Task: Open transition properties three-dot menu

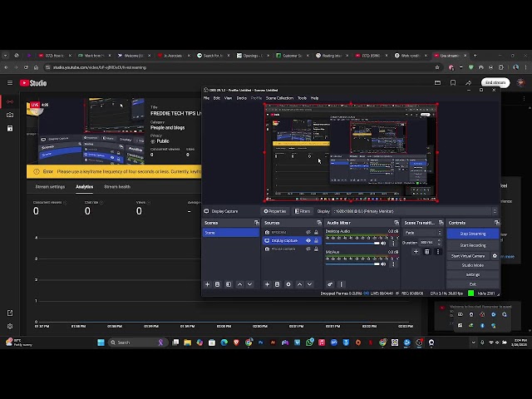Action: click(x=438, y=252)
